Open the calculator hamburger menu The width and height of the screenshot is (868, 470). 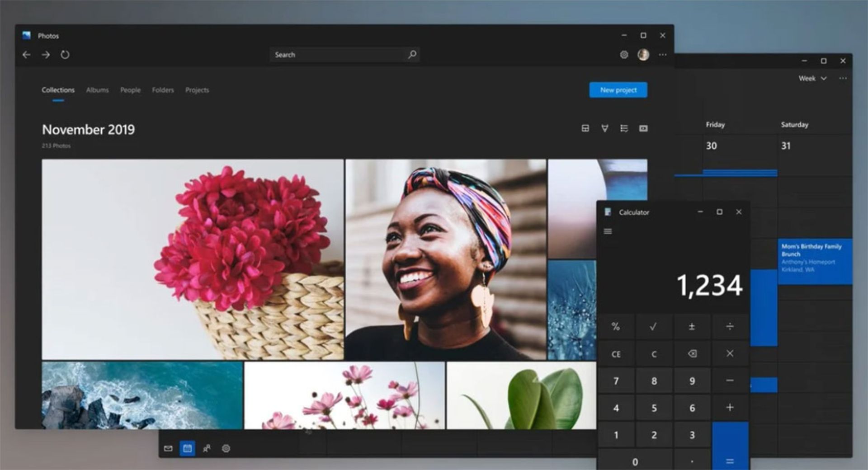pos(608,231)
